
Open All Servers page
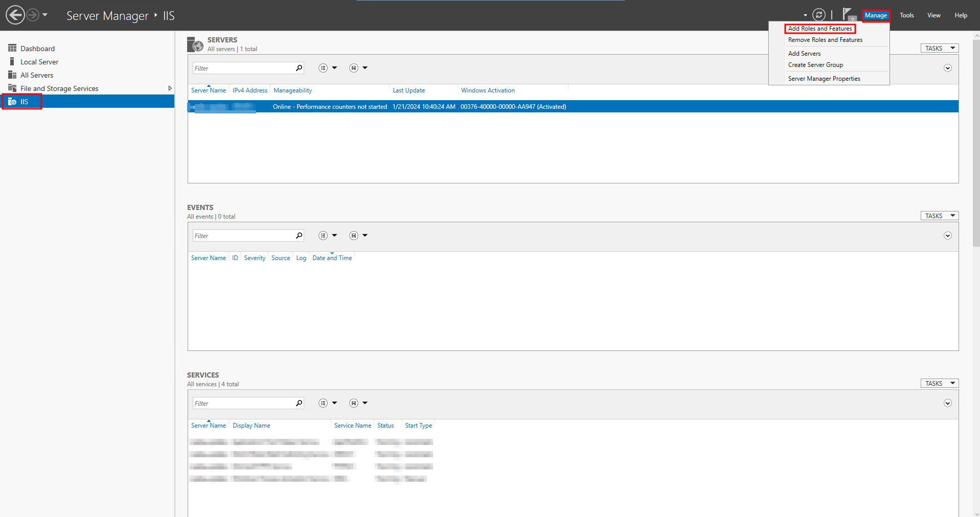(x=37, y=75)
